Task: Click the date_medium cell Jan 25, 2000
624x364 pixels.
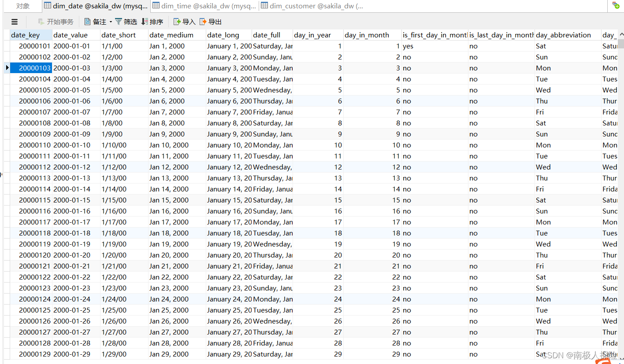Action: (x=177, y=310)
